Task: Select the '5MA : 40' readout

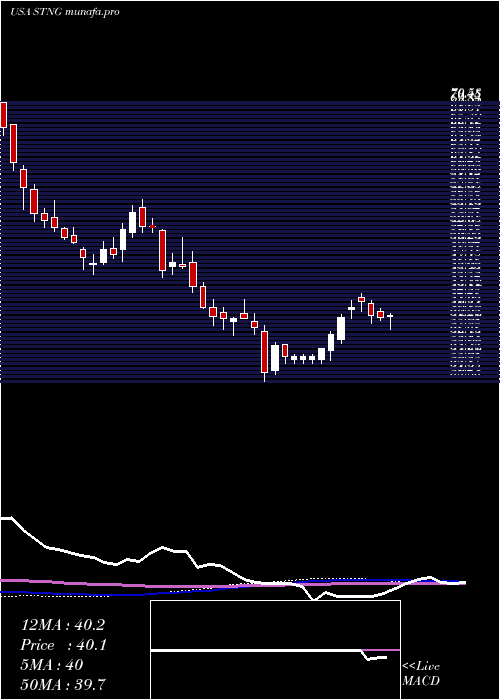Action: [52, 665]
